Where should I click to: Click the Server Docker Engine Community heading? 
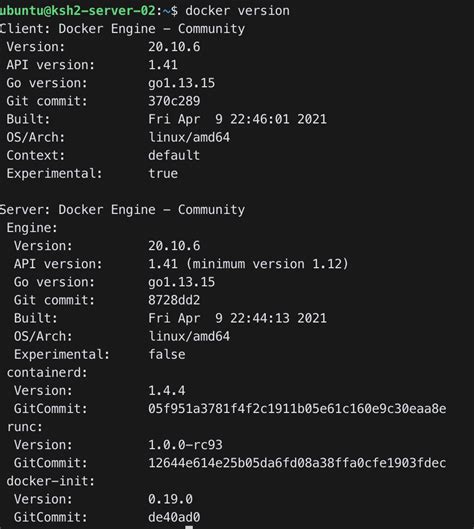click(x=122, y=210)
